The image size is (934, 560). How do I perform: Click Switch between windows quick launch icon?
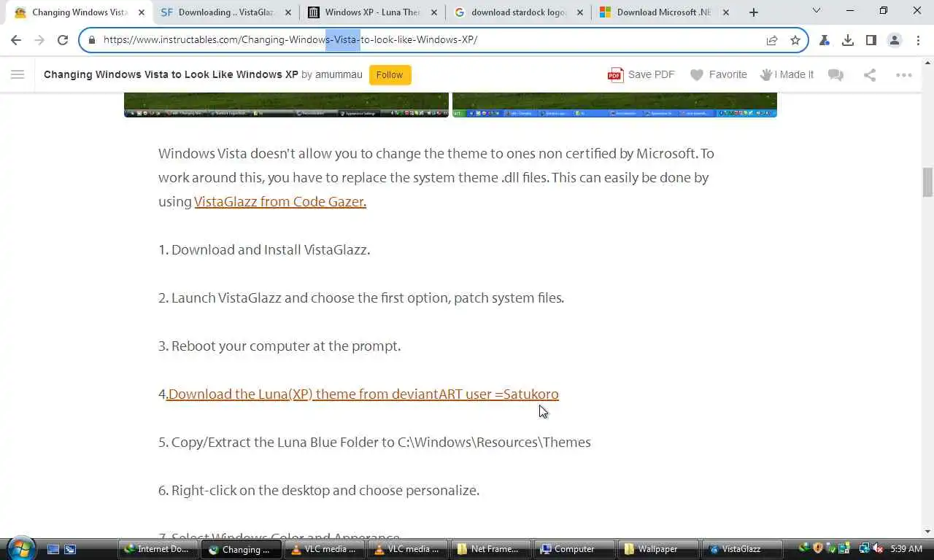click(x=70, y=549)
